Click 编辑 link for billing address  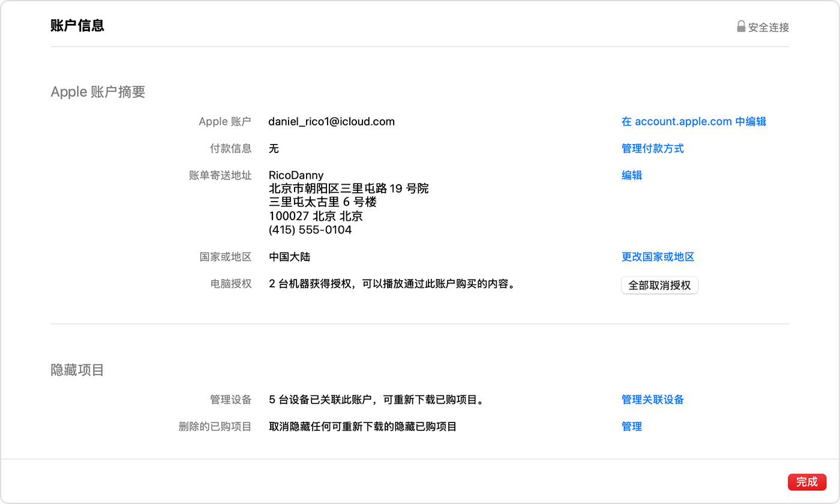632,175
